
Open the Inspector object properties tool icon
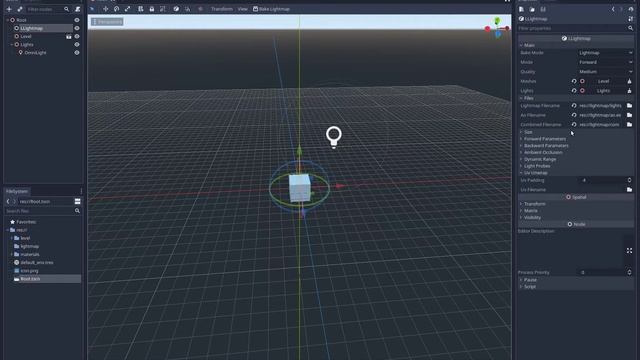(631, 19)
